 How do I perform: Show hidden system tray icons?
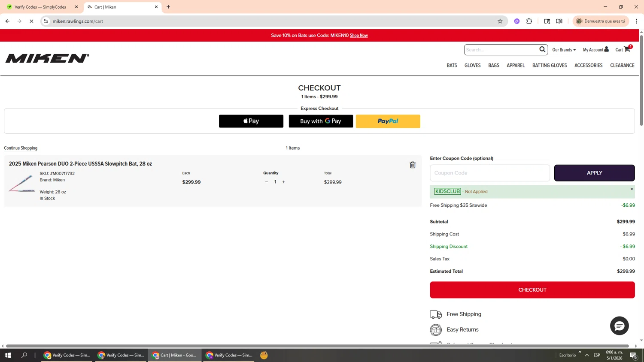[587, 355]
